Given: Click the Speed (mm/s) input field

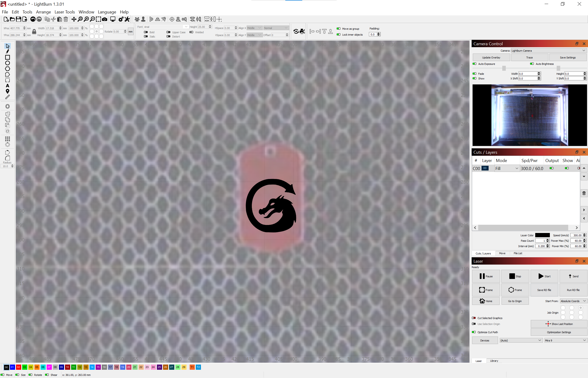Looking at the screenshot, I should (577, 235).
